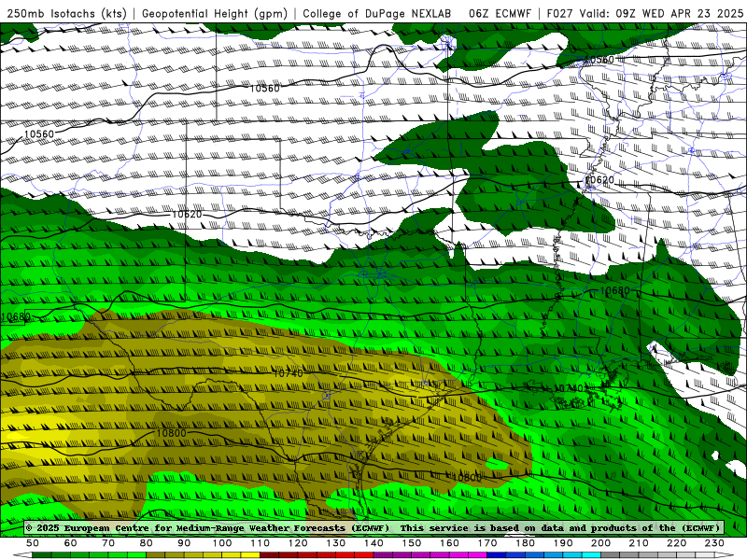Click the 120 value on color scale
The width and height of the screenshot is (747, 560).
[298, 543]
